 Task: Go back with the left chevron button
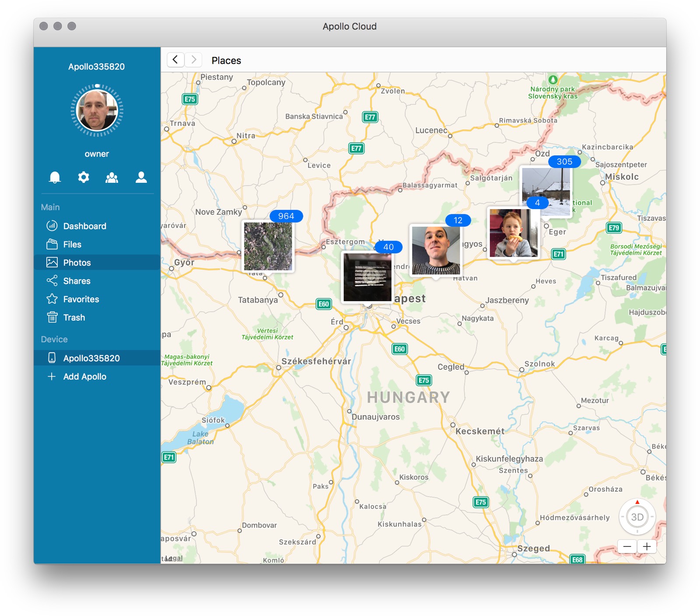pos(175,59)
